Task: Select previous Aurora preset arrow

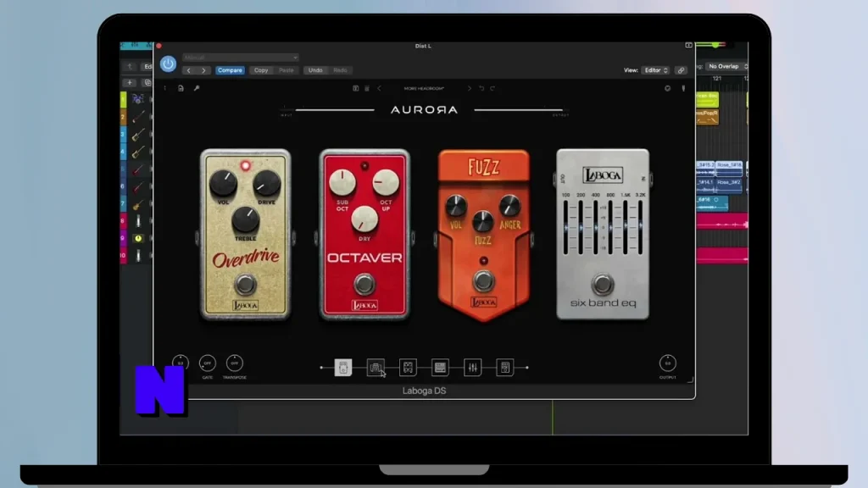Action: (x=379, y=88)
